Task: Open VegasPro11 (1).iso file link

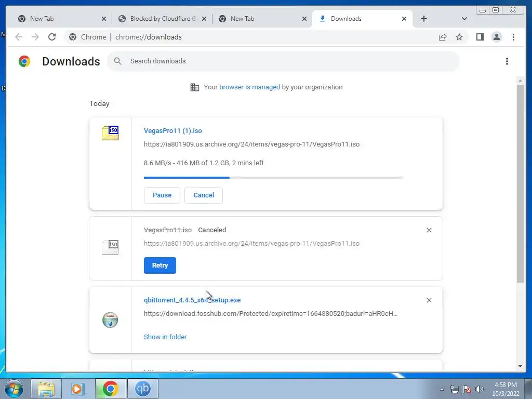Action: point(172,130)
